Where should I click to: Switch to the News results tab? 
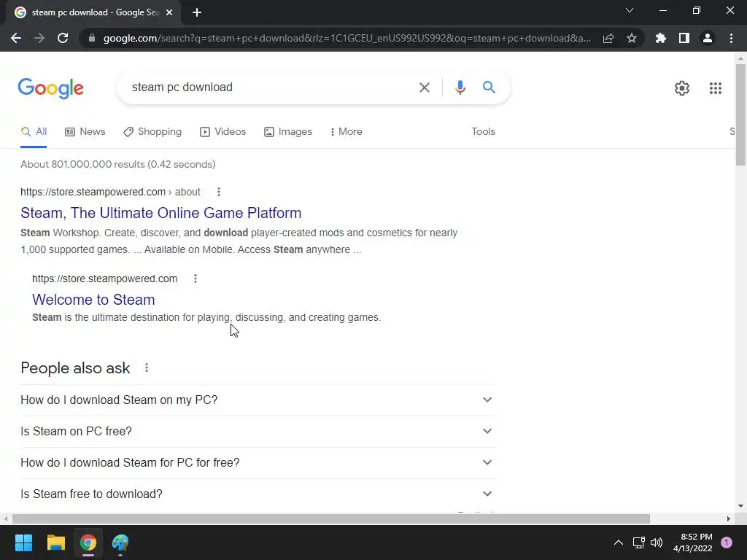tap(85, 132)
